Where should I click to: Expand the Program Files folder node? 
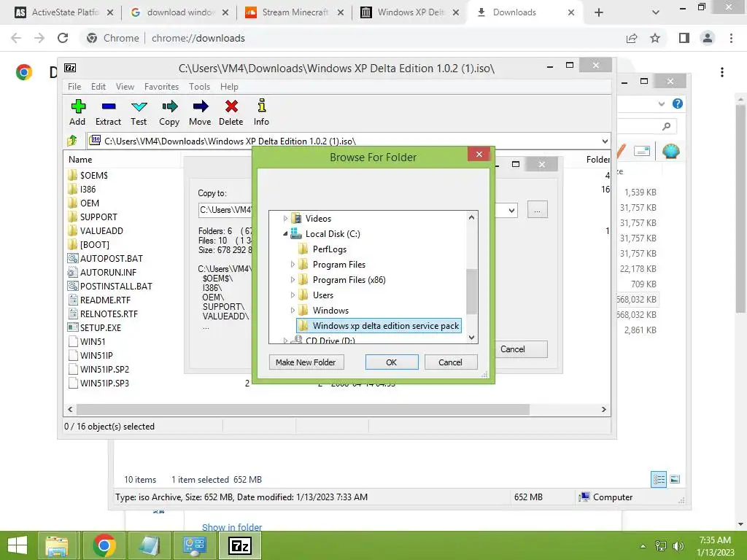293,264
